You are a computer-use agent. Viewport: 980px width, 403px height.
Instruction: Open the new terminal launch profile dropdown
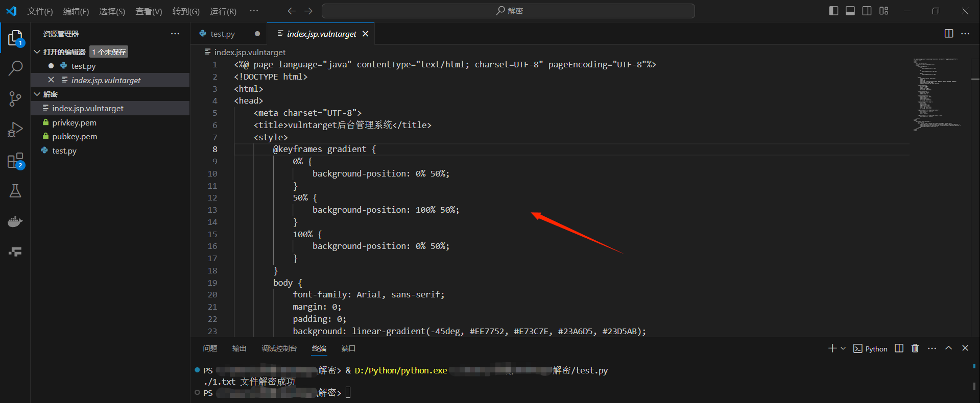(843, 348)
